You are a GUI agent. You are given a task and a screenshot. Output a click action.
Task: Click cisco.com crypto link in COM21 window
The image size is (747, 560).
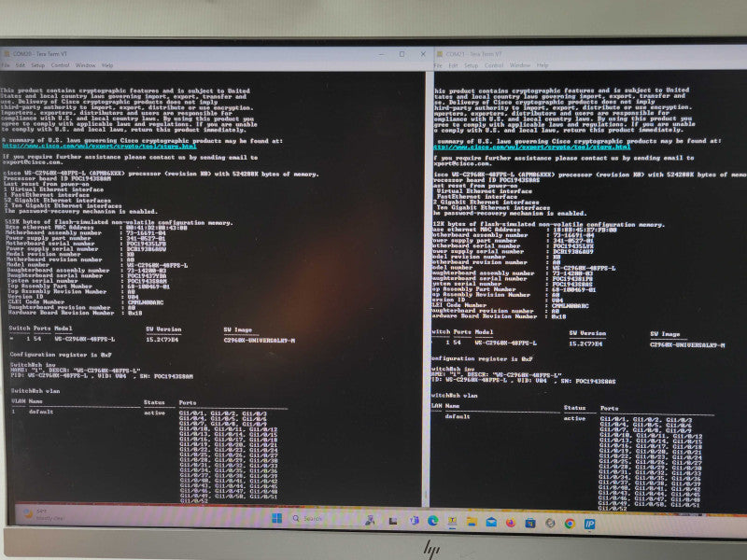531,147
